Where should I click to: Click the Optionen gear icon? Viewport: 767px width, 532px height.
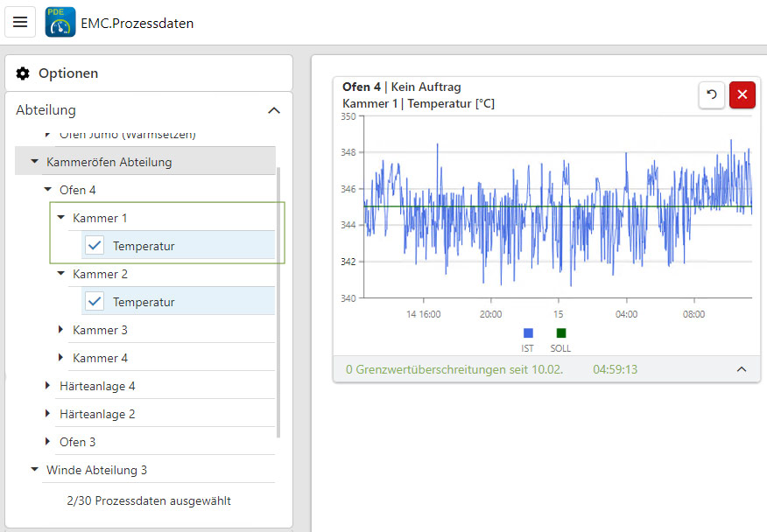tap(23, 73)
